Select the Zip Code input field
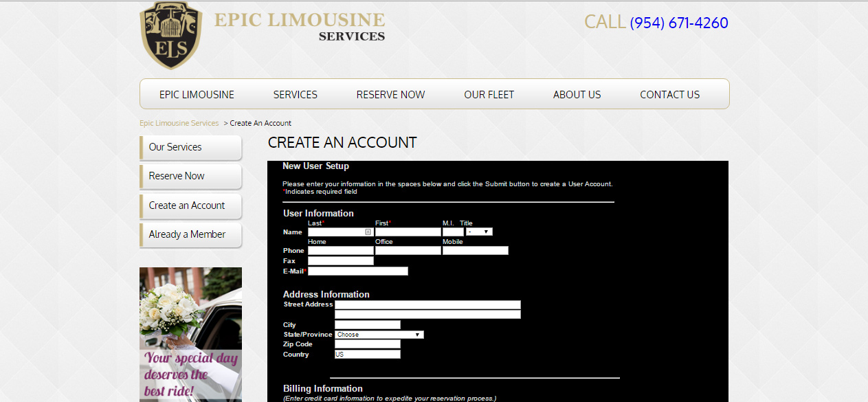This screenshot has width=868, height=402. coord(367,344)
